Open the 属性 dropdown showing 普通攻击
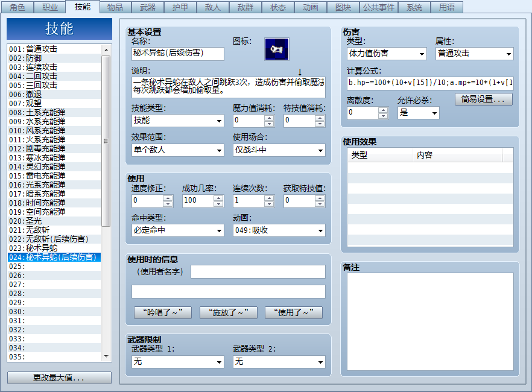Screen dimensions: 532x392 pyautogui.click(x=475, y=54)
